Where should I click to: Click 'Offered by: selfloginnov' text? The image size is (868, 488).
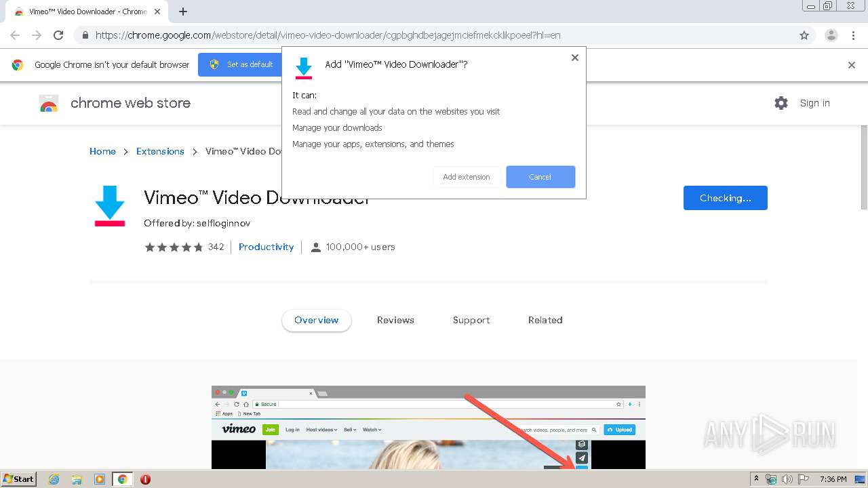coord(197,223)
